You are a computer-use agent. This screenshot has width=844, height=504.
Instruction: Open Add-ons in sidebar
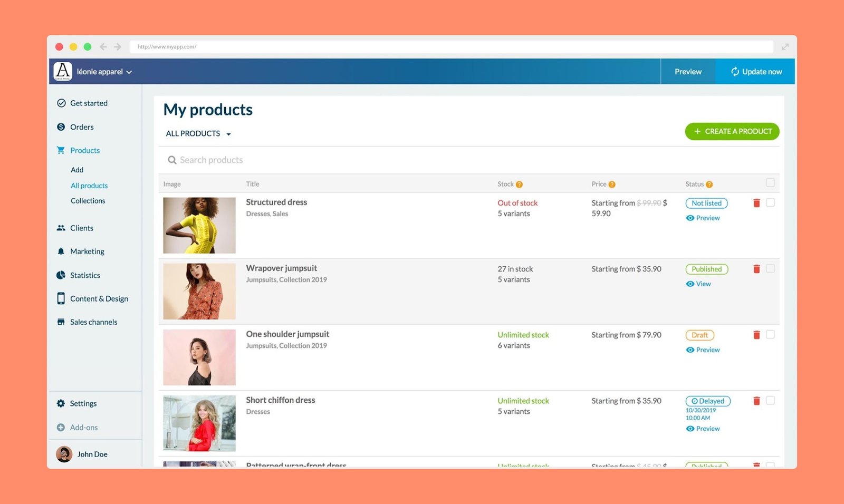click(x=84, y=428)
